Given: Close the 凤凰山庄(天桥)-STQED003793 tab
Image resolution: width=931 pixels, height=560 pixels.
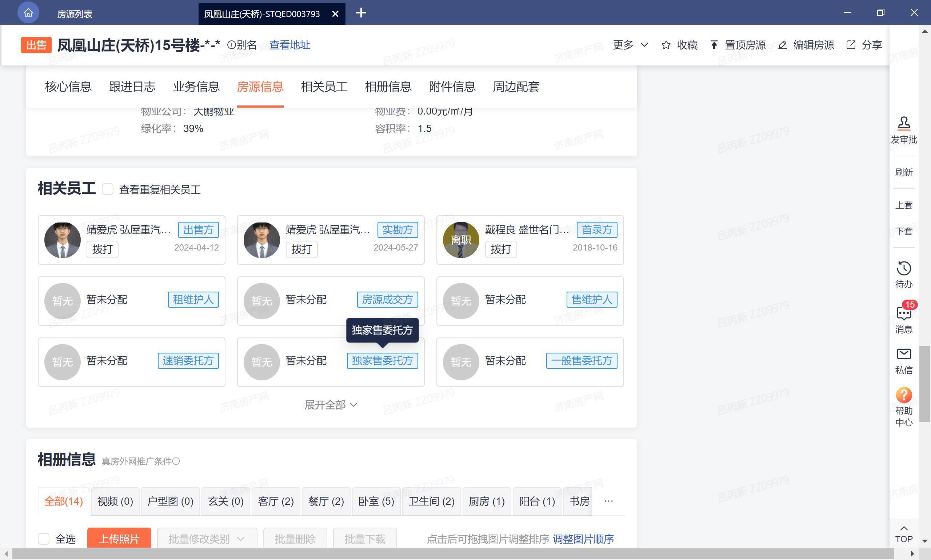Looking at the screenshot, I should coord(335,14).
